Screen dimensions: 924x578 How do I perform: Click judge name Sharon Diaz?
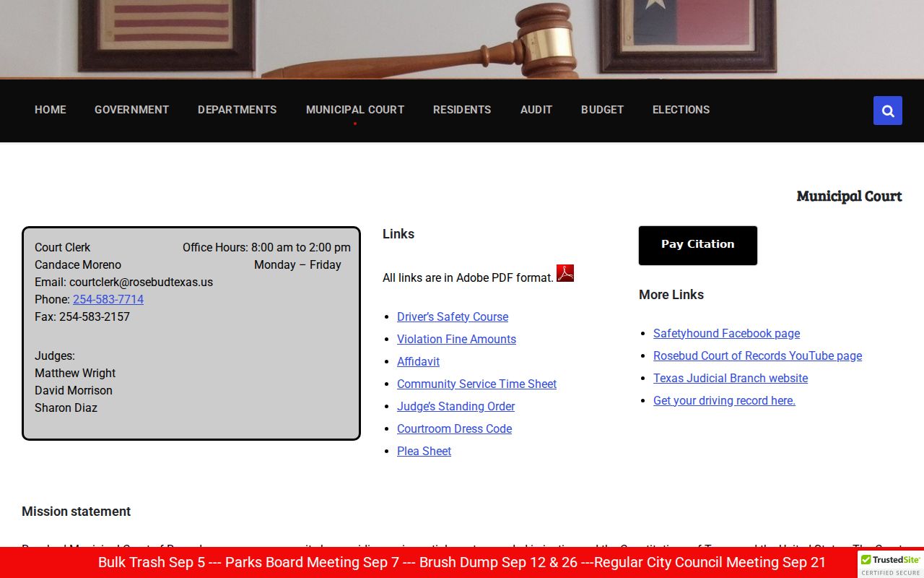[66, 407]
